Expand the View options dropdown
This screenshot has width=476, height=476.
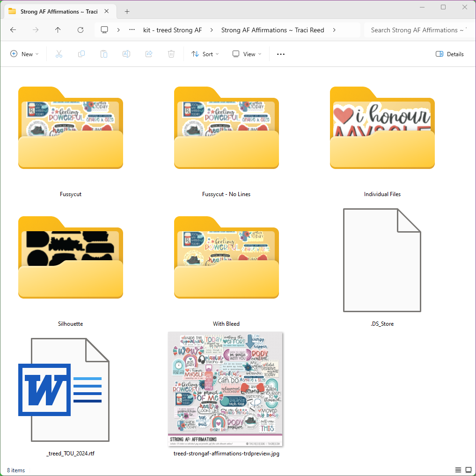247,54
